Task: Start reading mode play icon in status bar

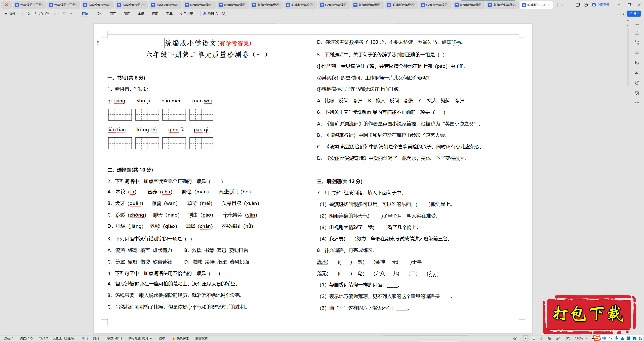Action: pos(542,338)
